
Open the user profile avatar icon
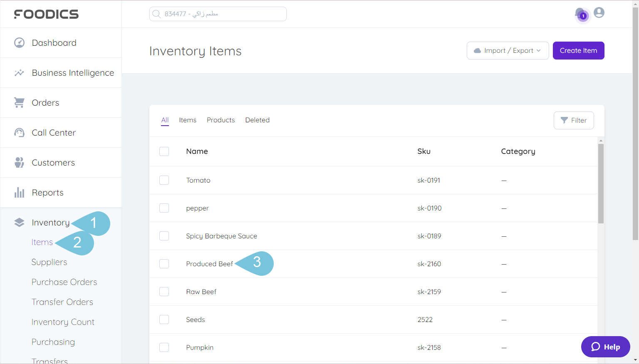coord(599,13)
